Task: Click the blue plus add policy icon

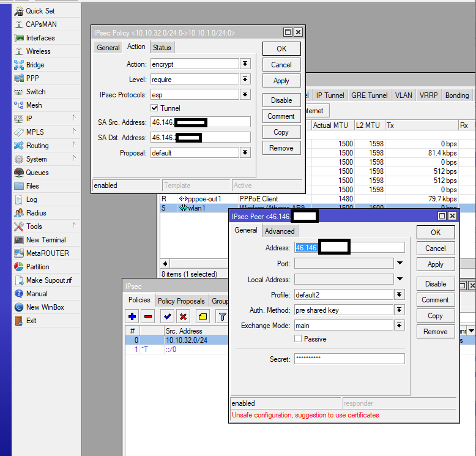Action: tap(132, 316)
